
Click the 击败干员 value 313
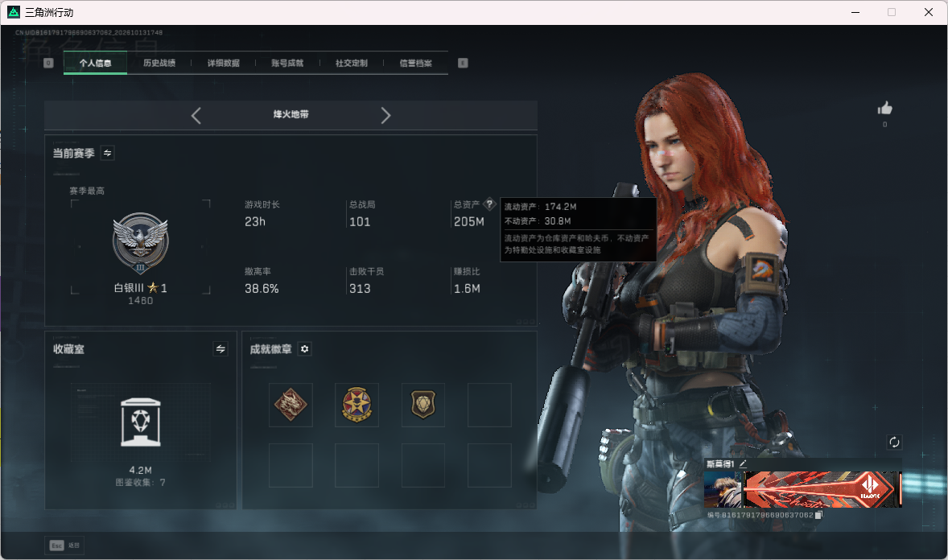point(360,289)
